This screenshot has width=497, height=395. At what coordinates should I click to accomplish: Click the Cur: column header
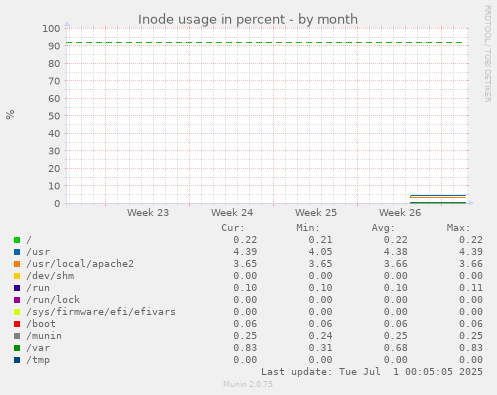[x=233, y=228]
